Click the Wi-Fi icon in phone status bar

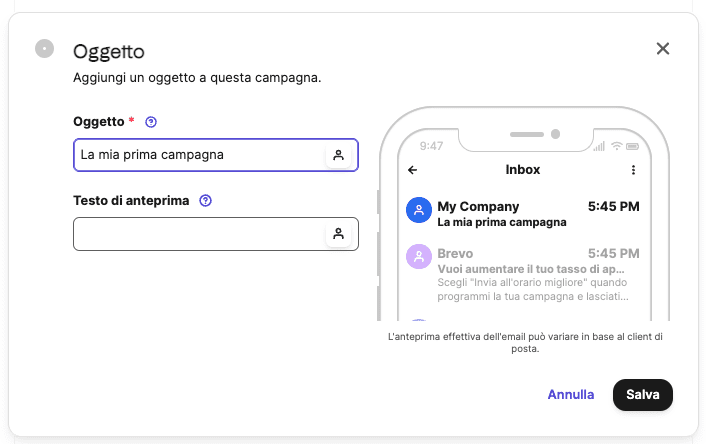(616, 145)
